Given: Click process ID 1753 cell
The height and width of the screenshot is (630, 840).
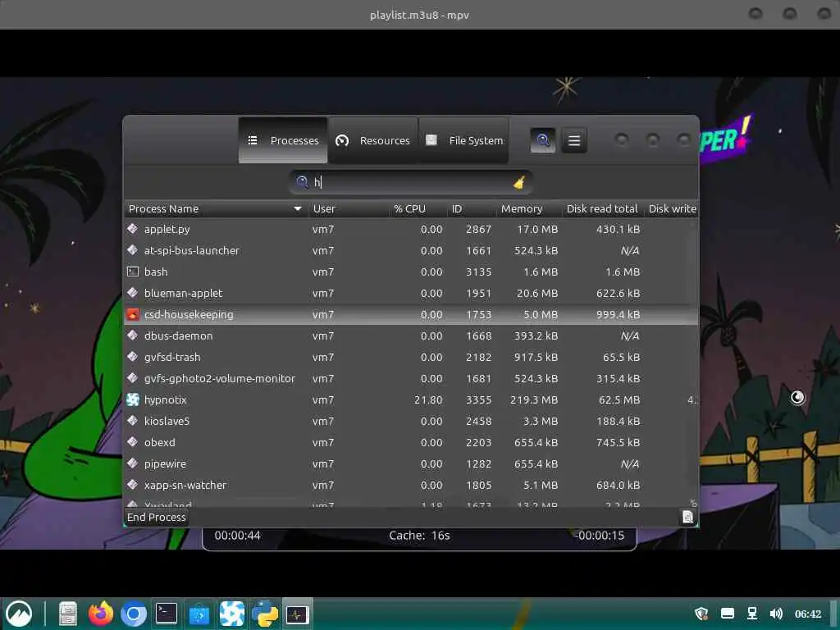Looking at the screenshot, I should pos(478,314).
